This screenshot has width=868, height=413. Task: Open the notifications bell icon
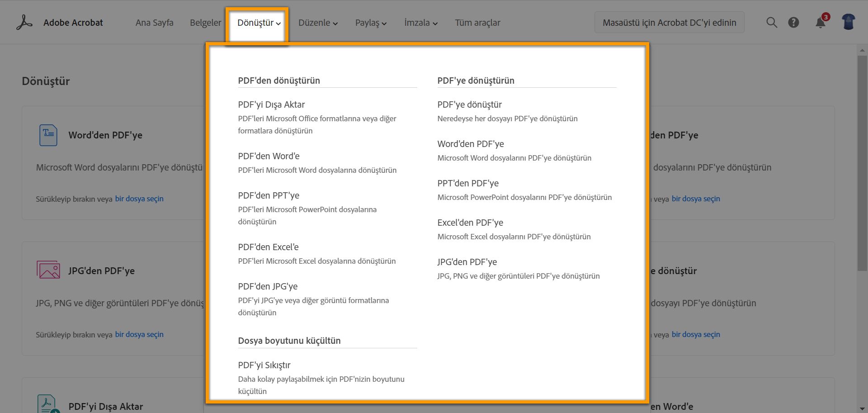(821, 23)
